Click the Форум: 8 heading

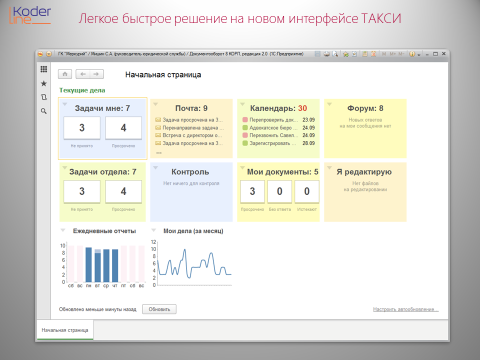(365, 108)
